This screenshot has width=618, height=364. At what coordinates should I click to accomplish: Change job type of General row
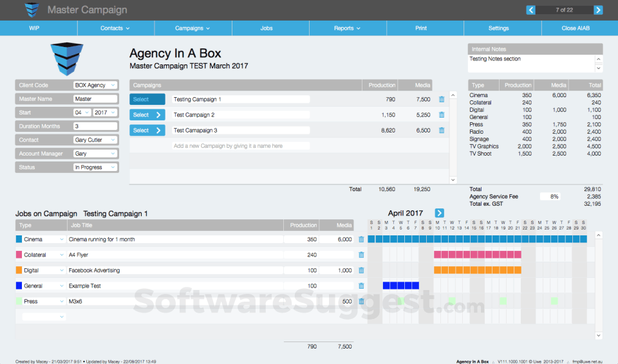click(x=44, y=286)
